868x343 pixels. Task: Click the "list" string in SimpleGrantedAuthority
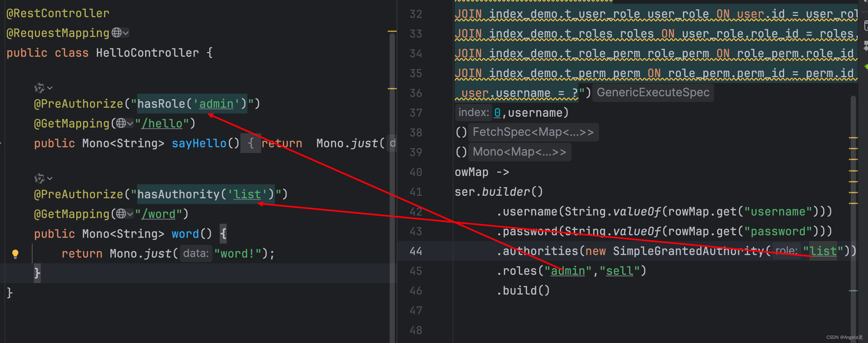(823, 251)
